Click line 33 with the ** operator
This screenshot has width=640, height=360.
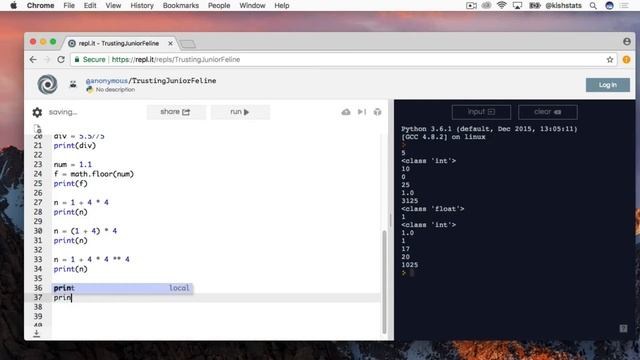click(91, 260)
